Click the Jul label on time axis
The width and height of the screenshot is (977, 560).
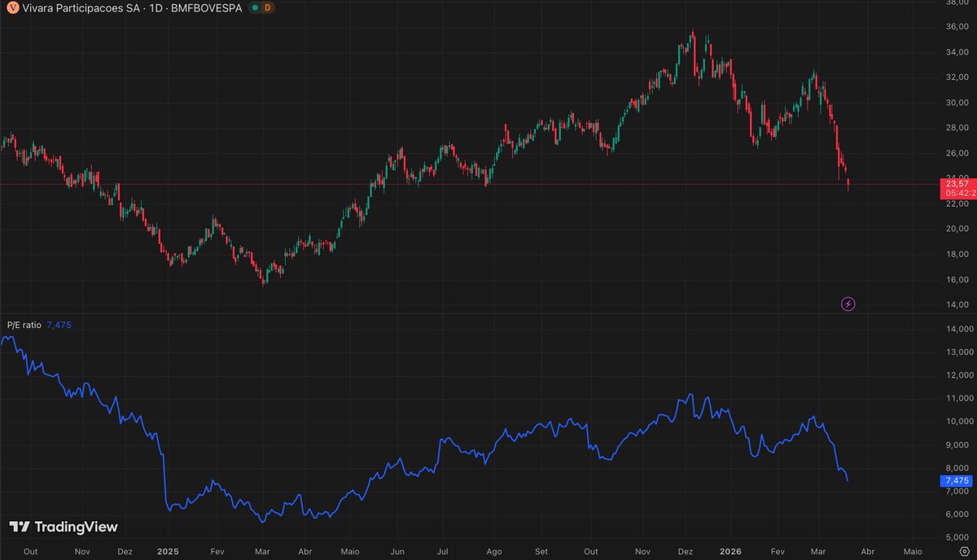pyautogui.click(x=444, y=551)
